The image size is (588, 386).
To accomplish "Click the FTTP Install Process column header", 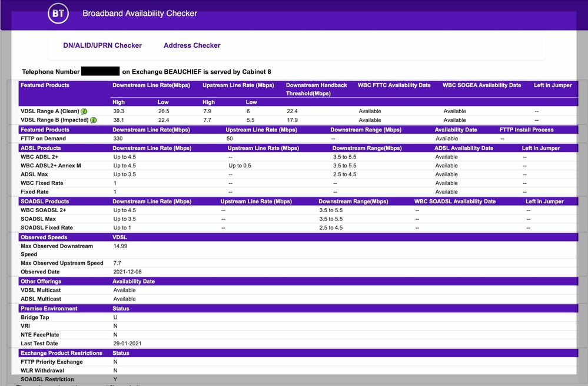I will [526, 130].
